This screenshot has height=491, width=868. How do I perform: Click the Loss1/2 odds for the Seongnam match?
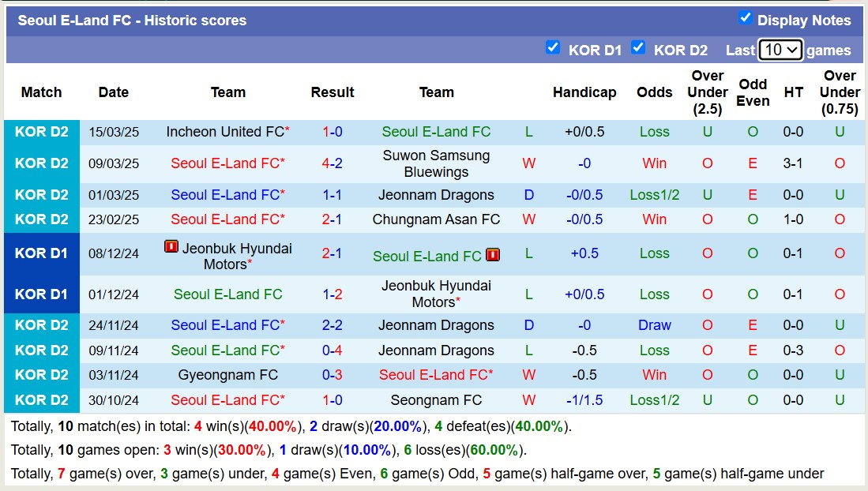[x=654, y=400]
